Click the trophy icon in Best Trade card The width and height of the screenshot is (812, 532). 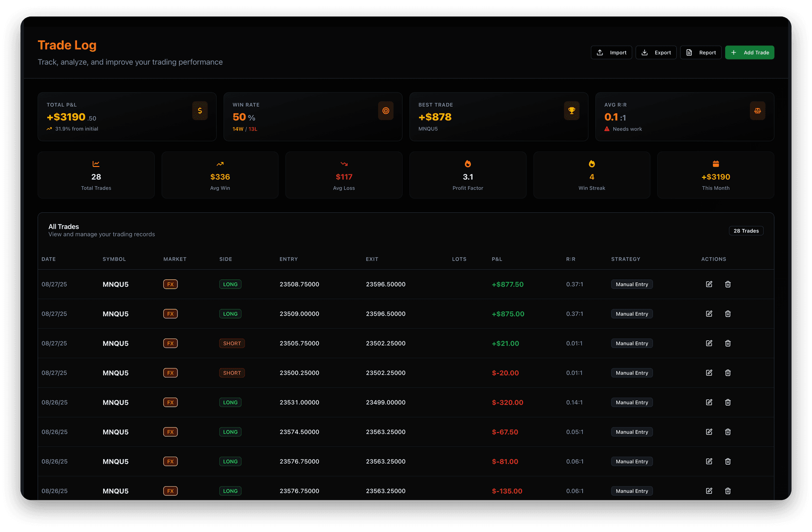571,111
